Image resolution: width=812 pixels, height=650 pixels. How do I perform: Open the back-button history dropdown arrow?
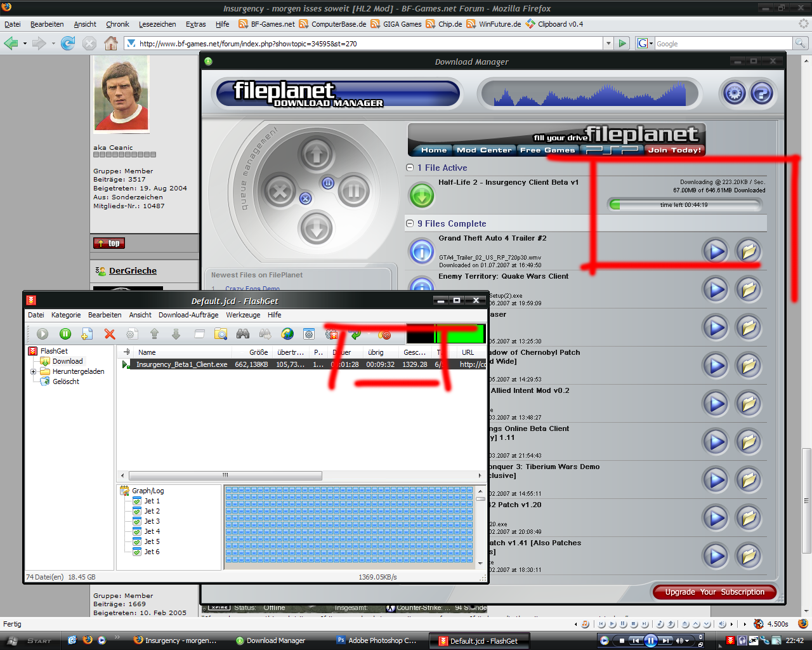tap(25, 43)
